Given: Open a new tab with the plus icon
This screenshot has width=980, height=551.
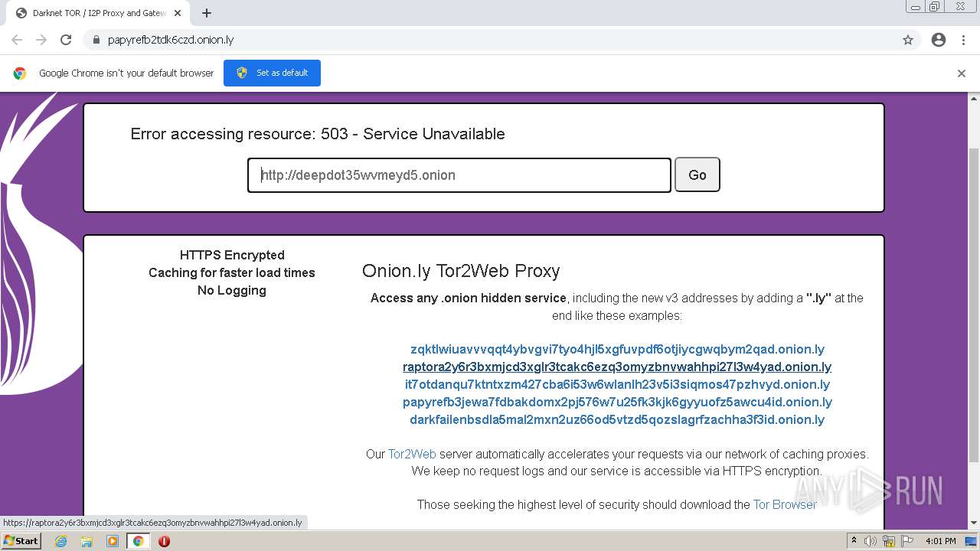Looking at the screenshot, I should [x=207, y=13].
